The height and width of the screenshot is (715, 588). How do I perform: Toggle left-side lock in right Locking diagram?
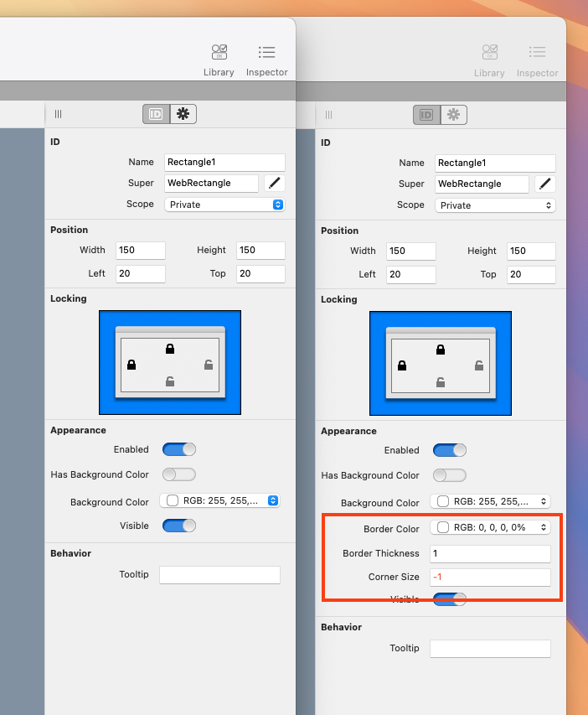coord(402,365)
